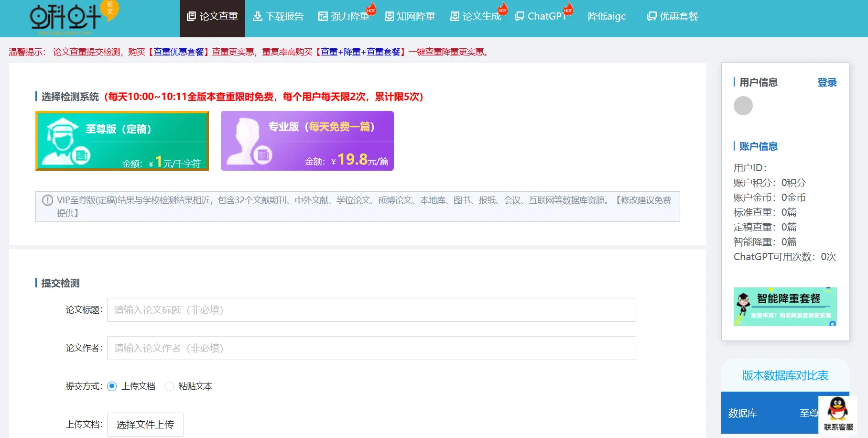
Task: Click the 查重优惠套餐 link in the notice
Action: click(x=179, y=52)
